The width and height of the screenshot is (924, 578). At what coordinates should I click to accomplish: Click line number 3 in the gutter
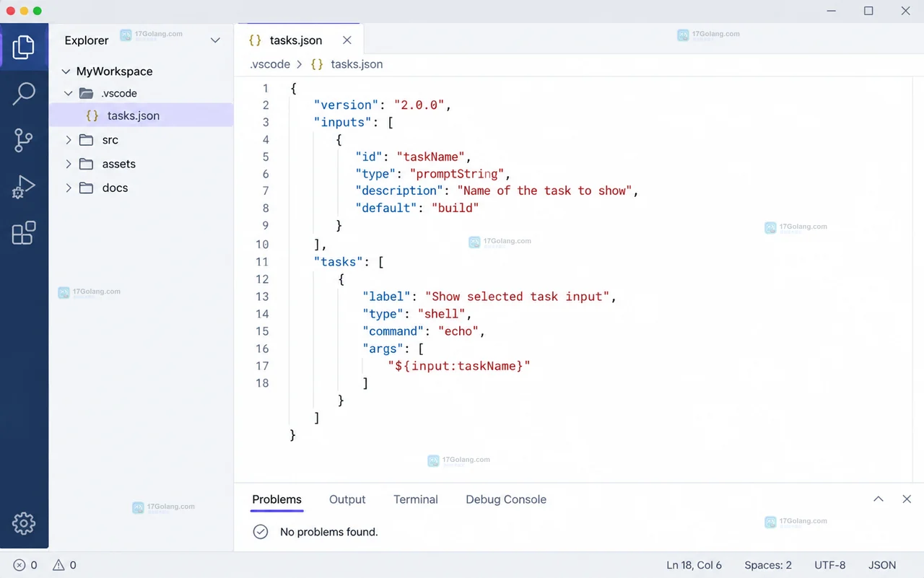(266, 122)
